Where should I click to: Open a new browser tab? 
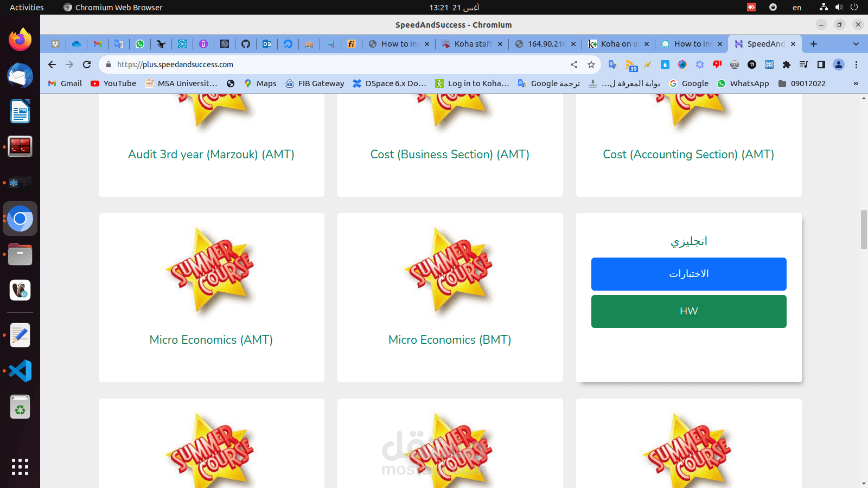[x=814, y=44]
